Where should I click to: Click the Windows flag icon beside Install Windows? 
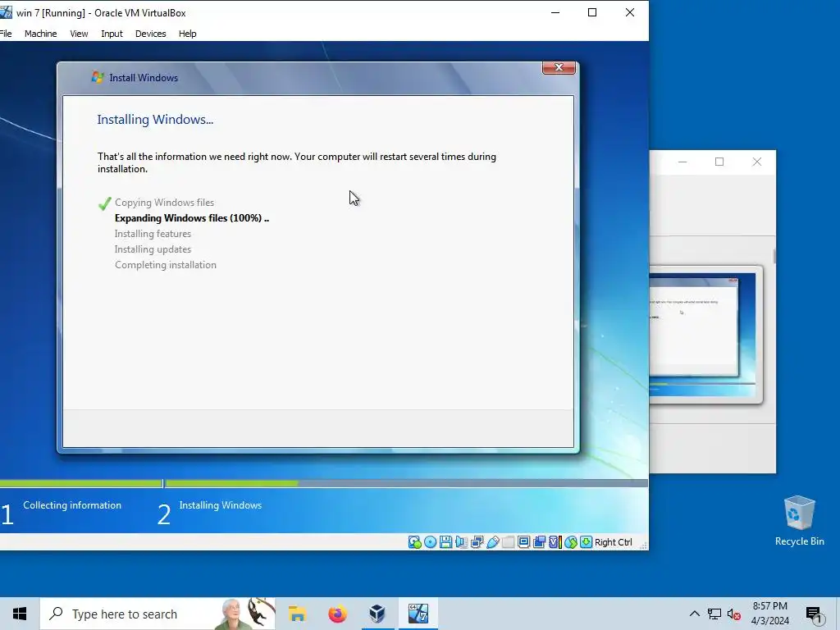[x=98, y=77]
